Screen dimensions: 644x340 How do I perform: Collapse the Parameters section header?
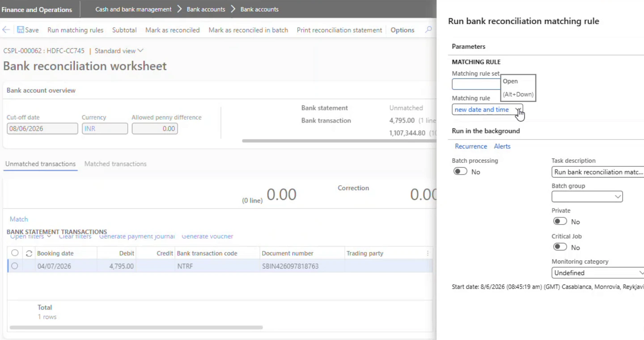[x=468, y=47]
